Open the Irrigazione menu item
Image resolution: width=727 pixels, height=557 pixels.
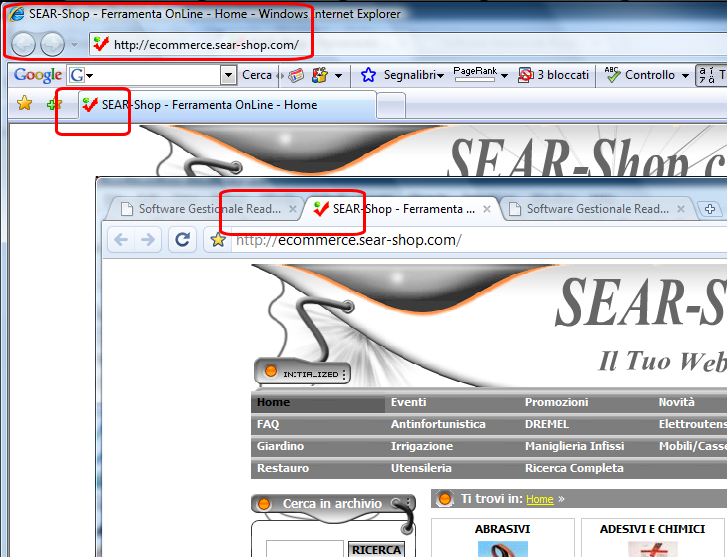(421, 446)
